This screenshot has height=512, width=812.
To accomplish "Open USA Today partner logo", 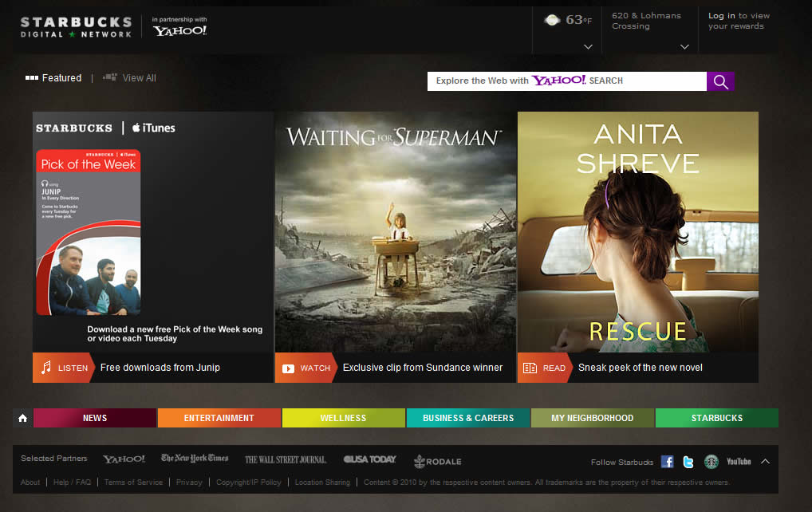I will coord(370,459).
